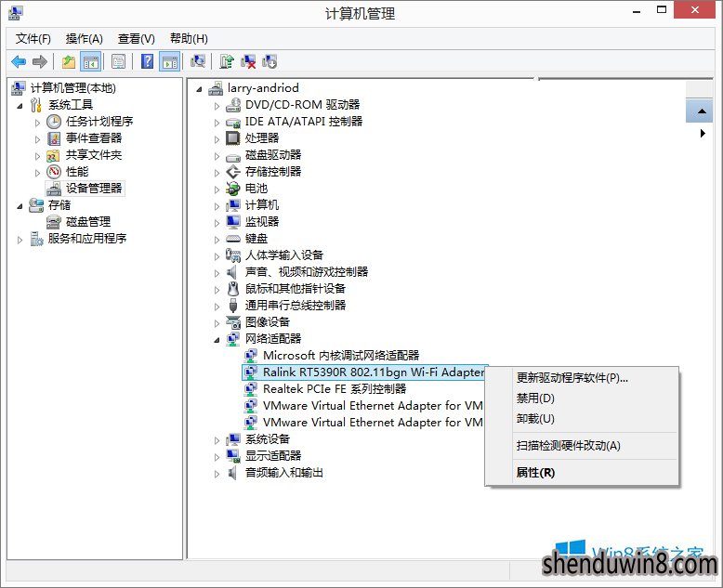Select 计算机 category in device list
723x588 pixels.
coord(262,204)
